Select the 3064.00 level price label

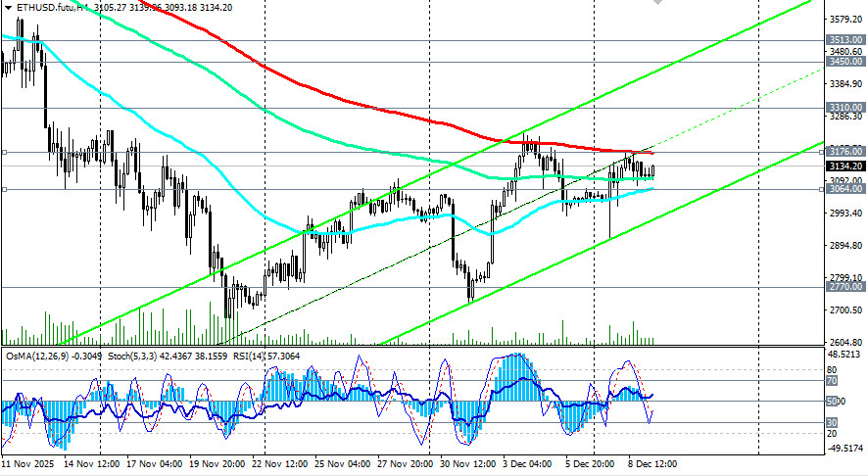[845, 189]
